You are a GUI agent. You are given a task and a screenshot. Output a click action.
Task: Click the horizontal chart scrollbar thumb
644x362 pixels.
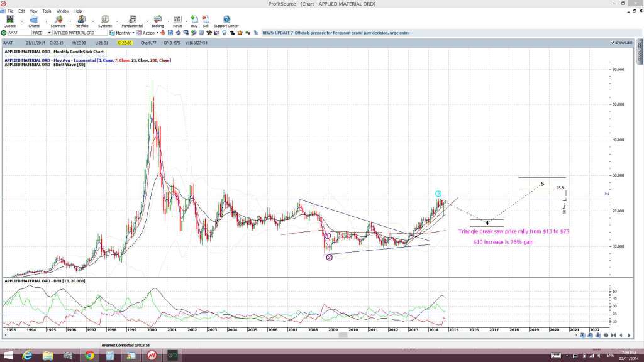coord(343,336)
